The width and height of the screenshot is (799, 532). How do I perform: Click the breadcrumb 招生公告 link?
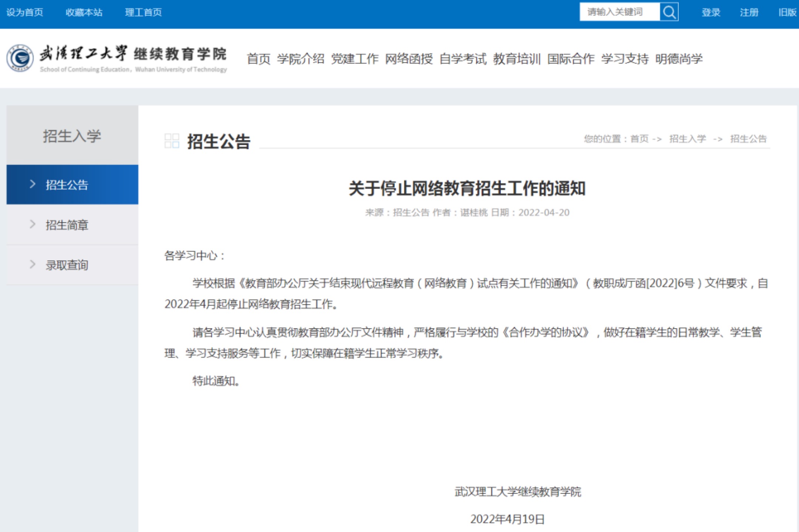coord(748,139)
